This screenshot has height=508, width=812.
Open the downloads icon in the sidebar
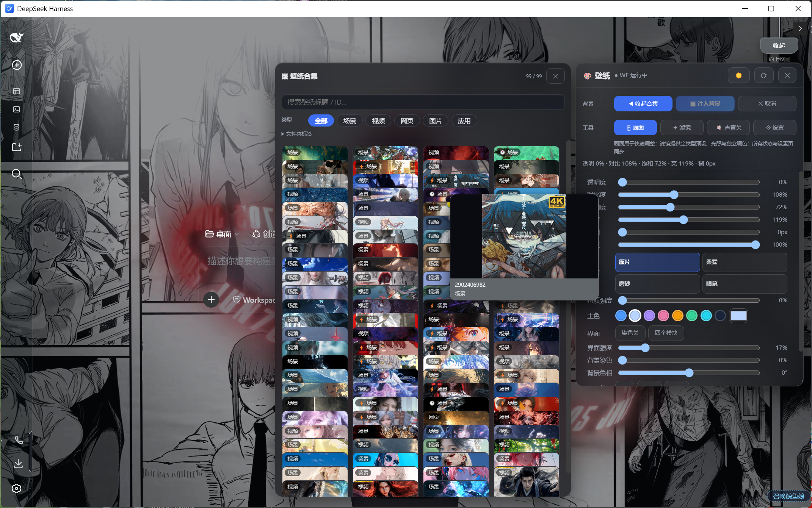(x=18, y=463)
